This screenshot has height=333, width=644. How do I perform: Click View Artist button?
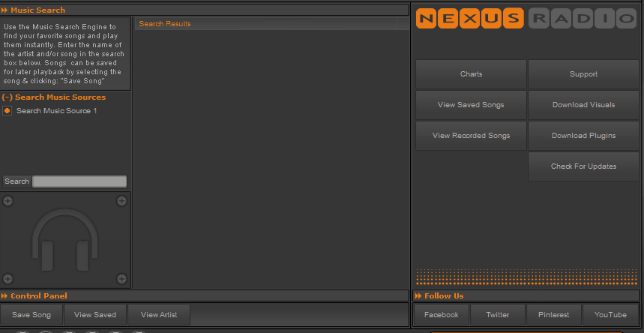tap(159, 315)
